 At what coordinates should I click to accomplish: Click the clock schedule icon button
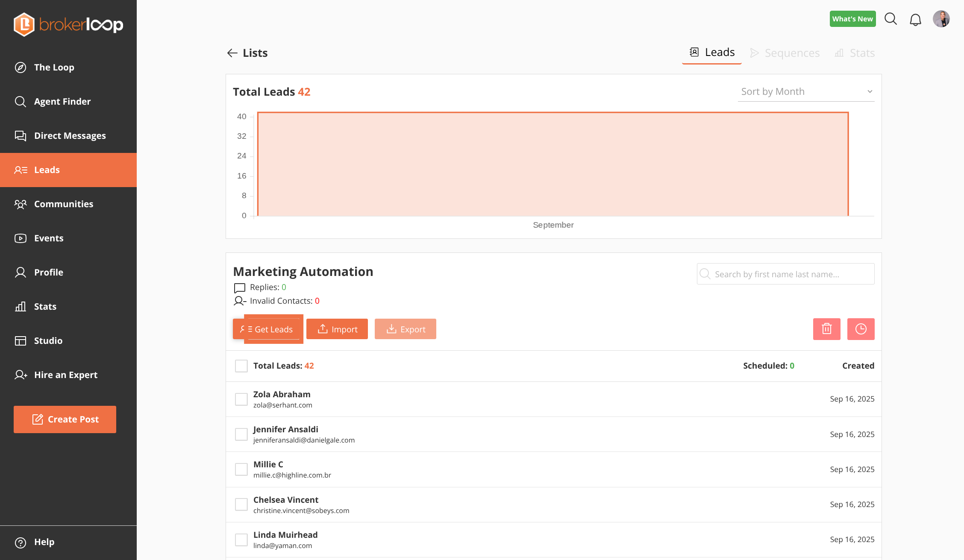pos(861,329)
